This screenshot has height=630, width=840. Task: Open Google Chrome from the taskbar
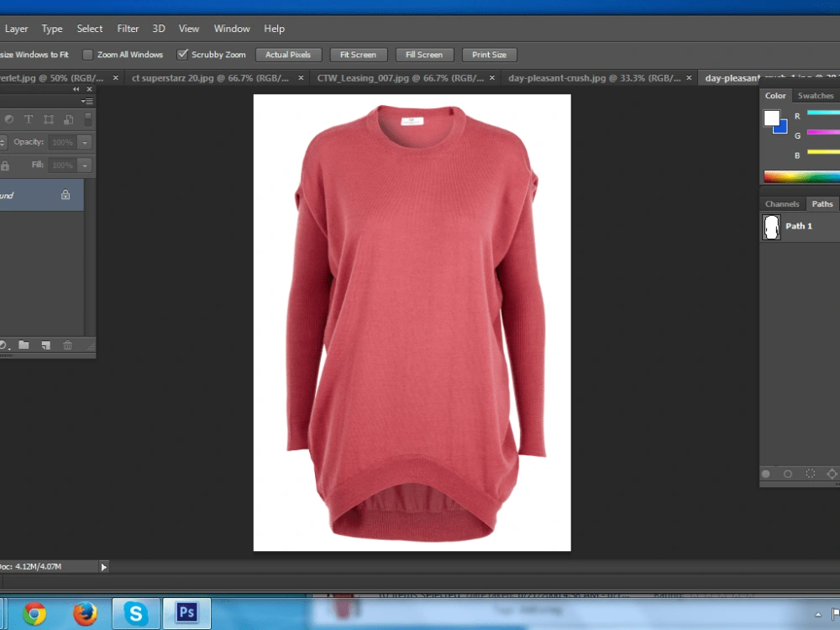coord(34,613)
